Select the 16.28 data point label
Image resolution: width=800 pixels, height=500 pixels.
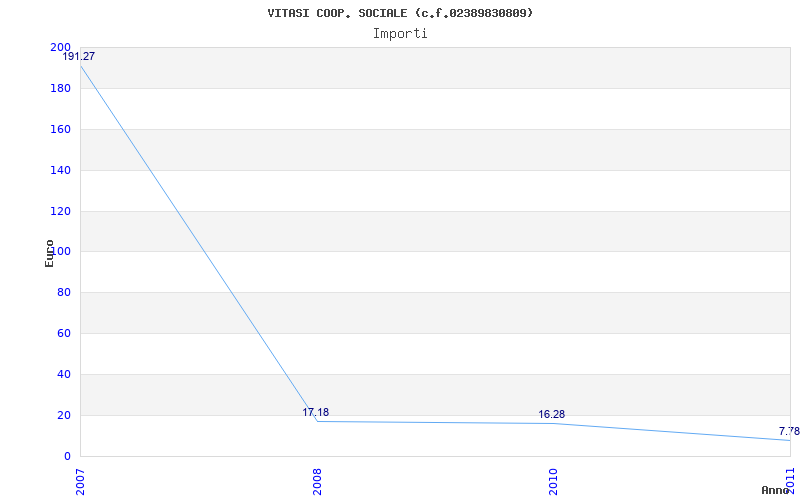[x=552, y=414]
